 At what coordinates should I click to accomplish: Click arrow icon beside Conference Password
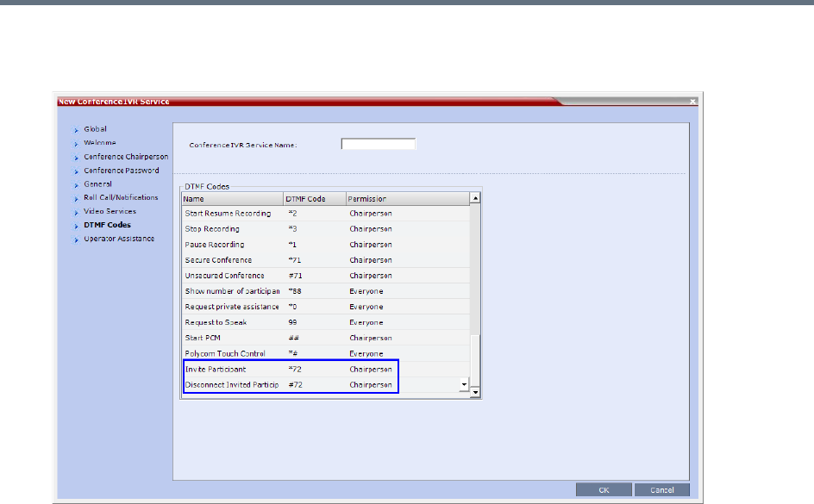point(76,171)
